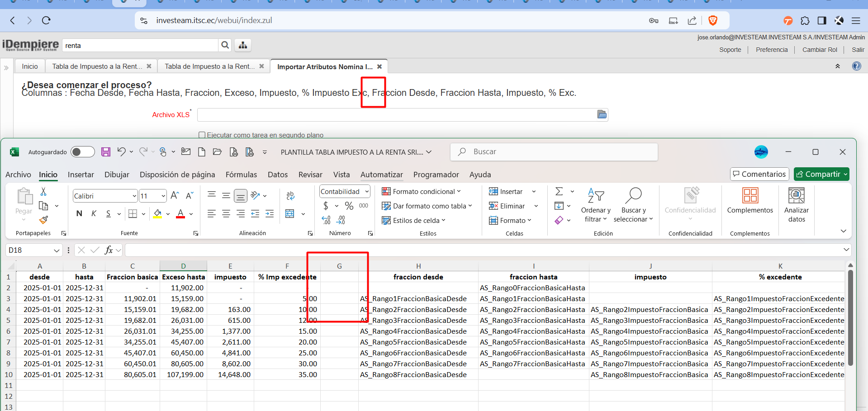
Task: Click the Format Painter brush icon
Action: [x=43, y=220]
